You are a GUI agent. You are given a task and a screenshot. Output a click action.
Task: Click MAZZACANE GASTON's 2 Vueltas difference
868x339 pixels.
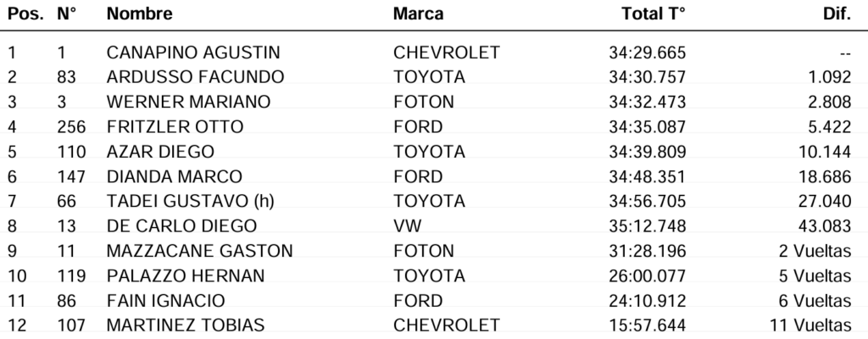[x=815, y=251]
